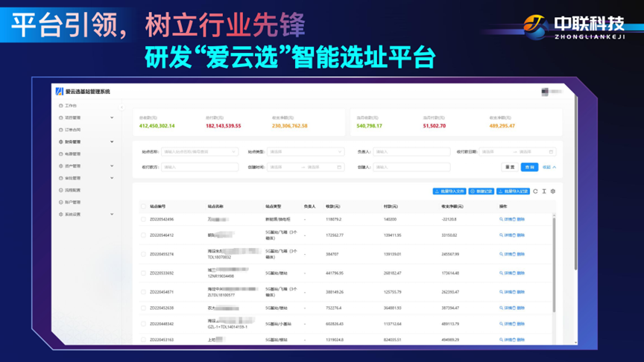The width and height of the screenshot is (644, 362).
Task: Expand the 系统设置 chevron
Action: [x=112, y=215]
